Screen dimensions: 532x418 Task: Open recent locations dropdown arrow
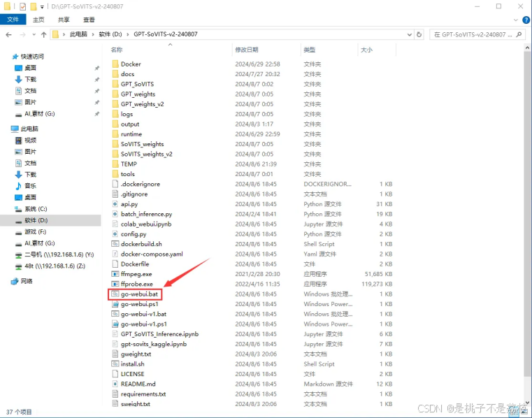click(34, 34)
